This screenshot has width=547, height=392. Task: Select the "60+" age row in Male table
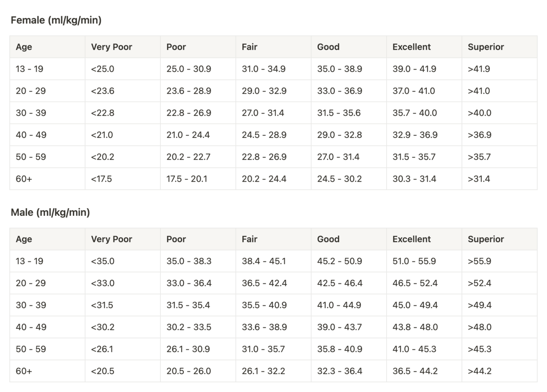[x=24, y=371]
